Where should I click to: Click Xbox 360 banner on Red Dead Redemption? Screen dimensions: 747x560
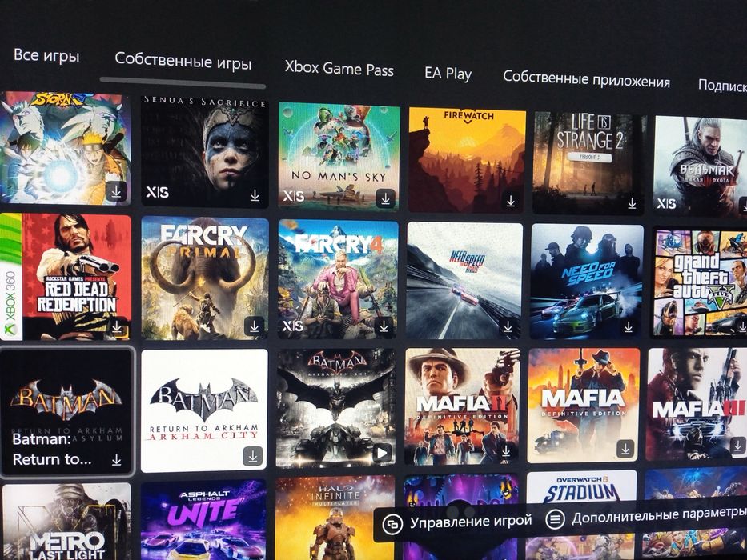(10, 277)
